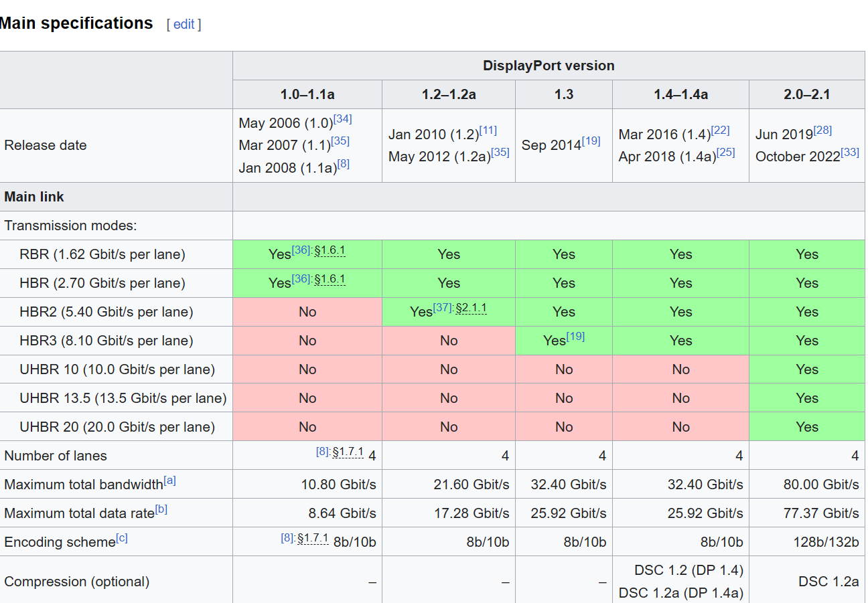Click the §2.1.1 reference in HBR2 row
Viewport: 868px width, 603px height.
[471, 308]
